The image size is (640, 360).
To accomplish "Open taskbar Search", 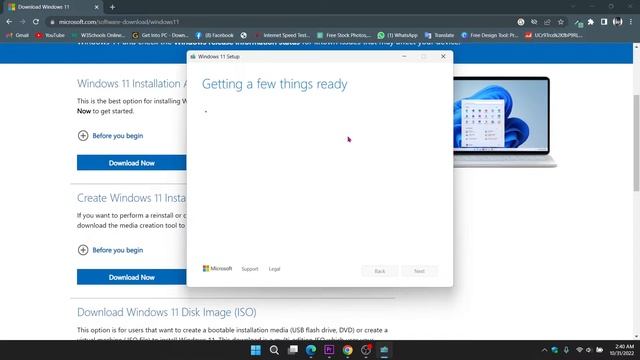I will tap(274, 350).
